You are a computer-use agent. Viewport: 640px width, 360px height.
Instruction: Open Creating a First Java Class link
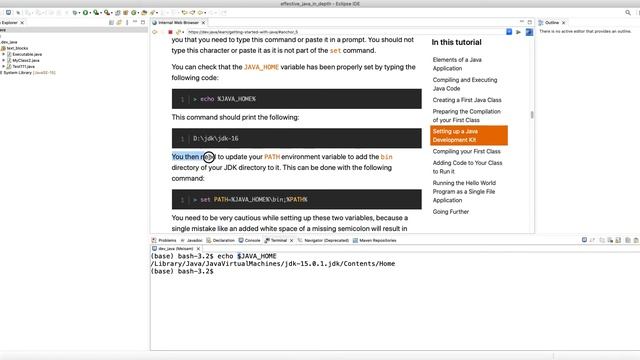click(467, 100)
